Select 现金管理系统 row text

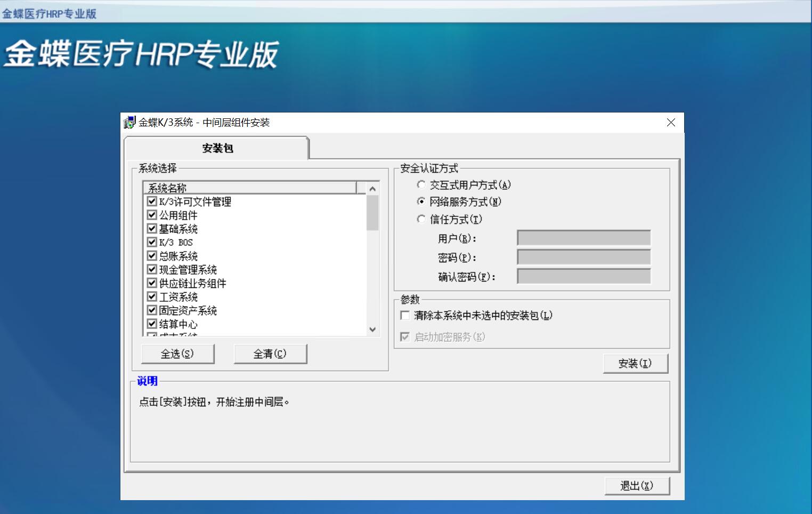(188, 270)
